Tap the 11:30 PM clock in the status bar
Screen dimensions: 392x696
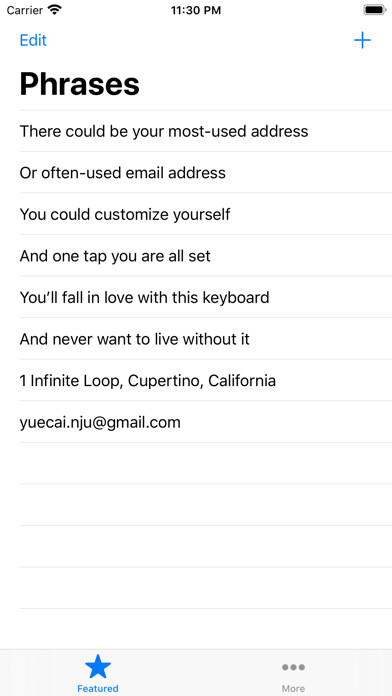point(196,10)
